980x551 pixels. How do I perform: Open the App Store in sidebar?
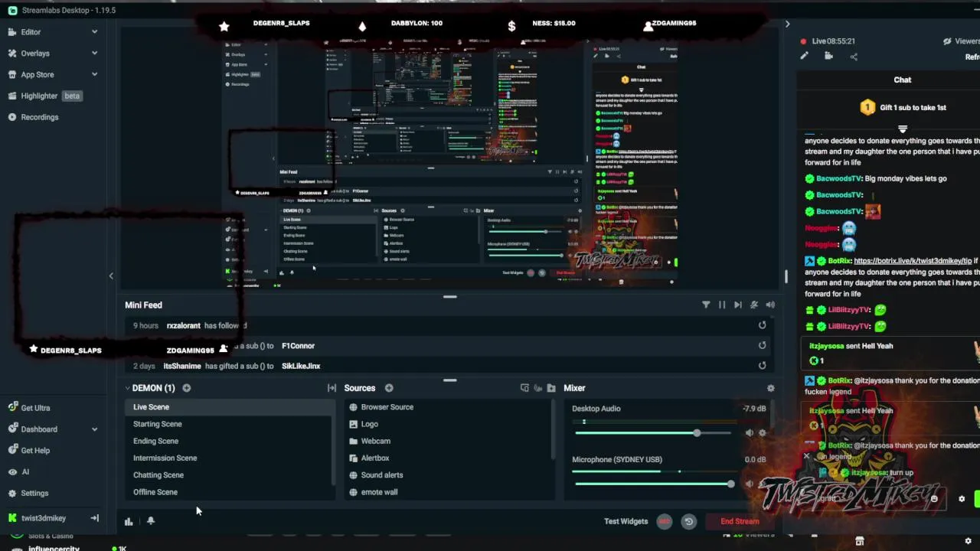click(37, 74)
